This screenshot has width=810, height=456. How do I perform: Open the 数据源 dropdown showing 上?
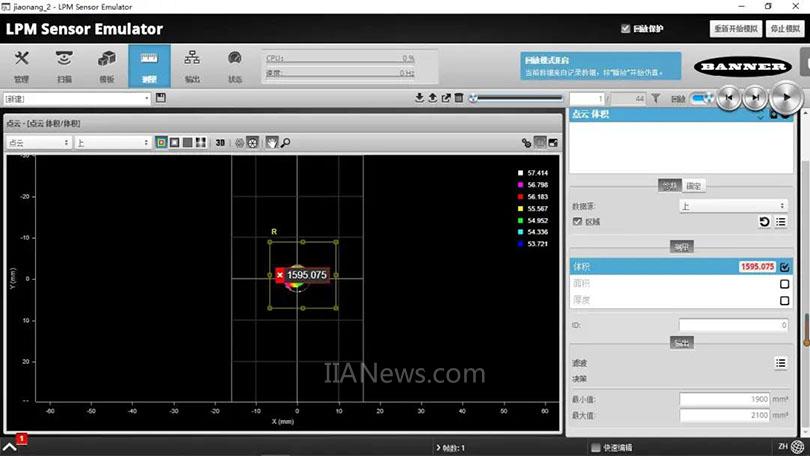click(x=733, y=206)
